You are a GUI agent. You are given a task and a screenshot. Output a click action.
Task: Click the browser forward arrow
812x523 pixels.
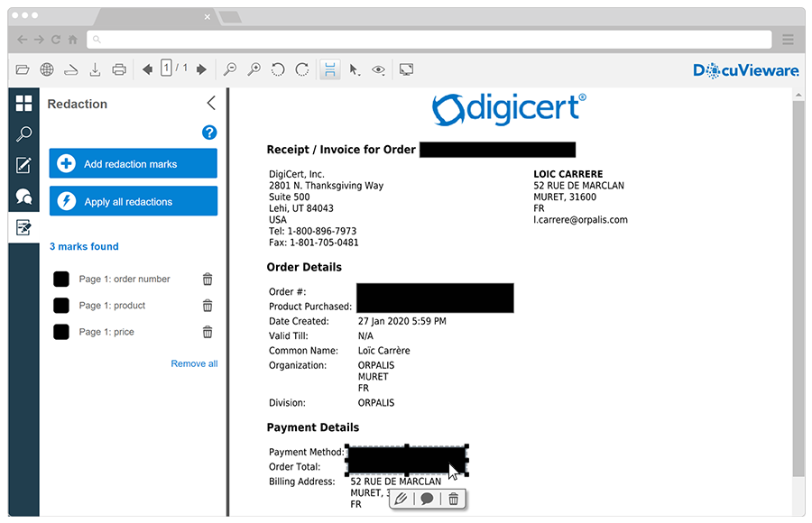[39, 40]
